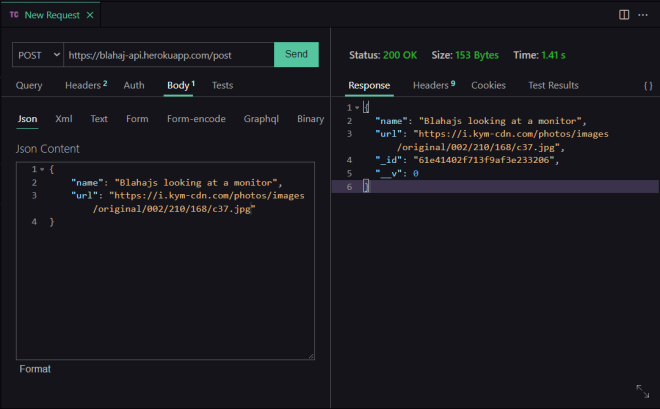Screen dimensions: 660x409
Task: Click the split editor layout icon
Action: click(624, 15)
